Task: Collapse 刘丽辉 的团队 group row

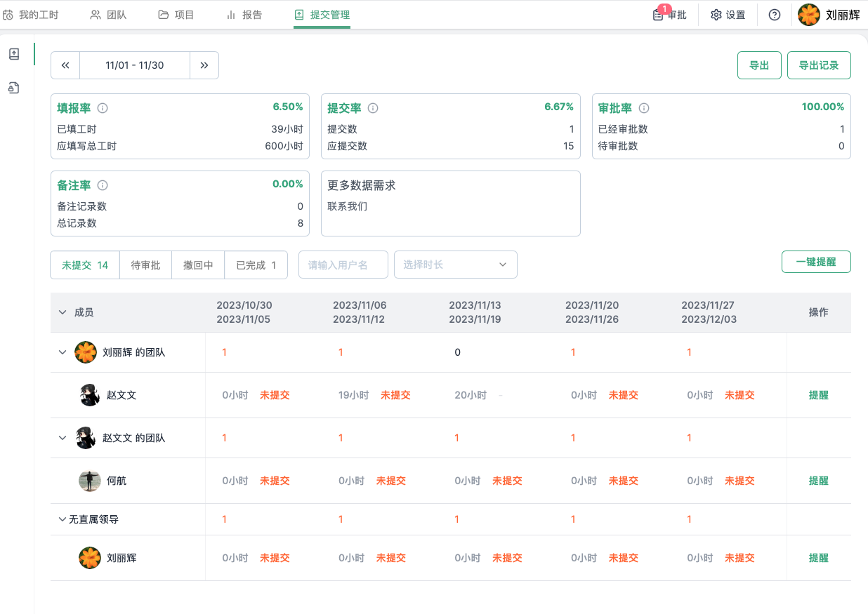Action: [63, 352]
